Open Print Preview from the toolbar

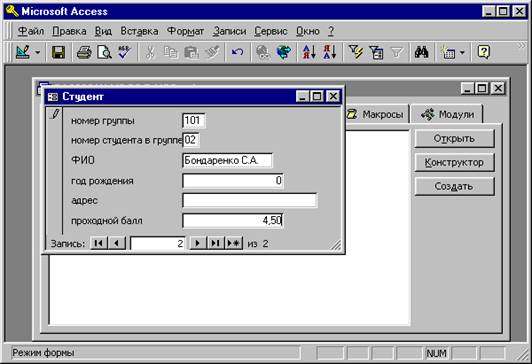click(104, 53)
